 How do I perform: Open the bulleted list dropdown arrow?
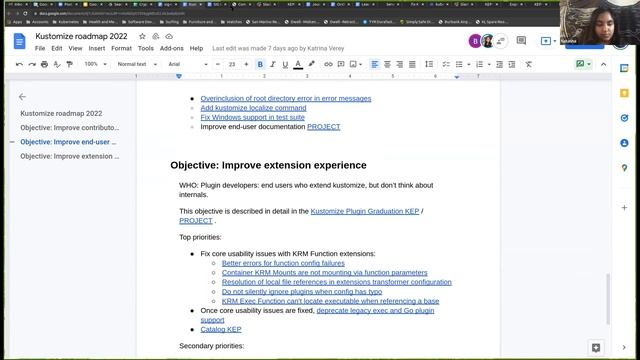pyautogui.click(x=469, y=64)
